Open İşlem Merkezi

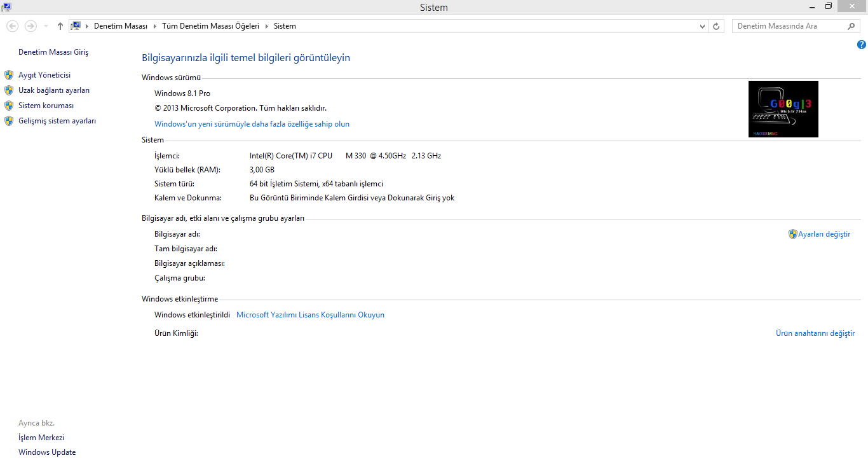41,438
